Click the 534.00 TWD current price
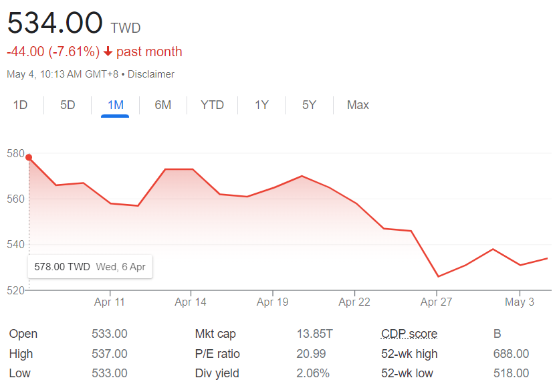Viewport: 559px width, 392px height. click(55, 23)
